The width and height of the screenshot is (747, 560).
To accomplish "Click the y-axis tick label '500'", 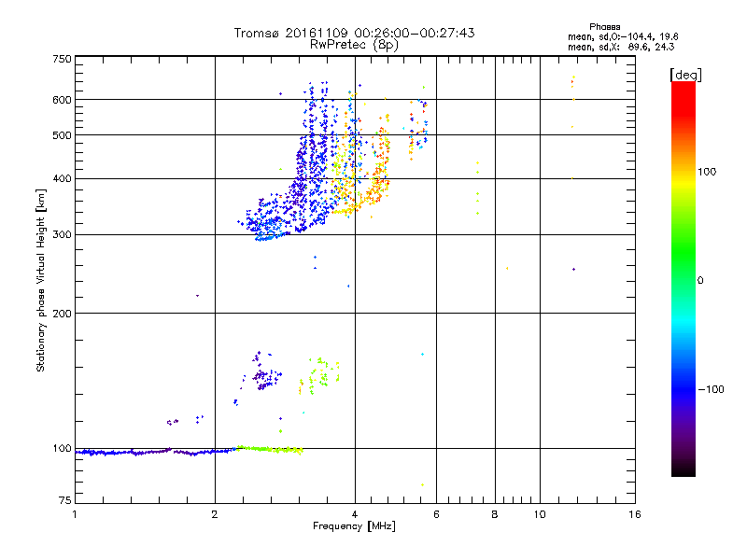I will (x=62, y=135).
